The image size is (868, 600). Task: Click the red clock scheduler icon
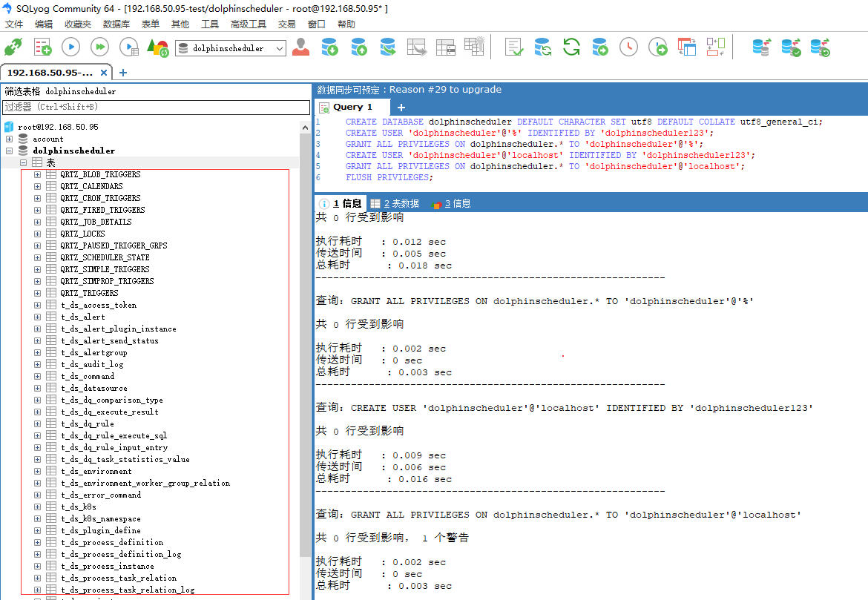point(628,47)
